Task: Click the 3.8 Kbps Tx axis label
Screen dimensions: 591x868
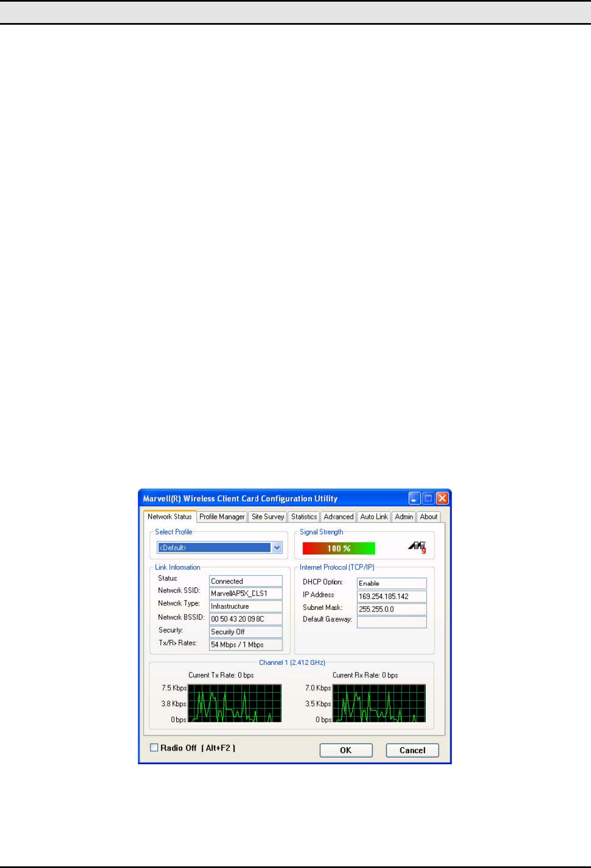Action: point(174,704)
